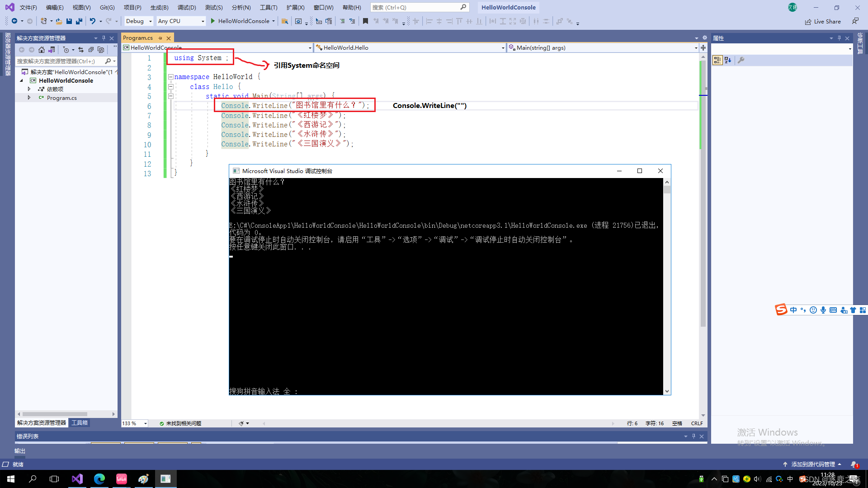
Task: Click the Open File folder icon
Action: pyautogui.click(x=59, y=21)
